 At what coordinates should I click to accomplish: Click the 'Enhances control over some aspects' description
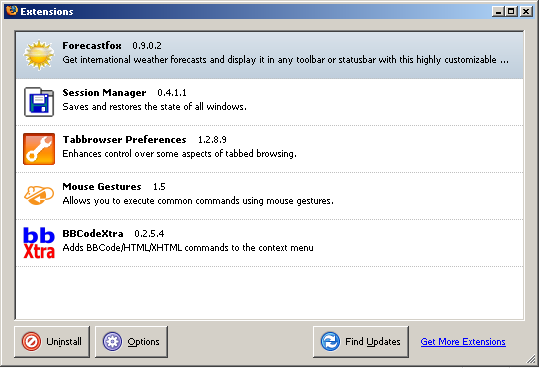[x=179, y=154]
